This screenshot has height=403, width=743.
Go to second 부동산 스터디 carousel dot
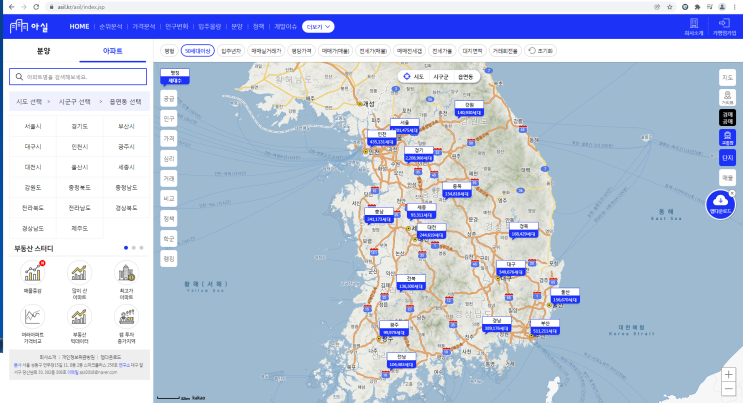[x=134, y=247]
